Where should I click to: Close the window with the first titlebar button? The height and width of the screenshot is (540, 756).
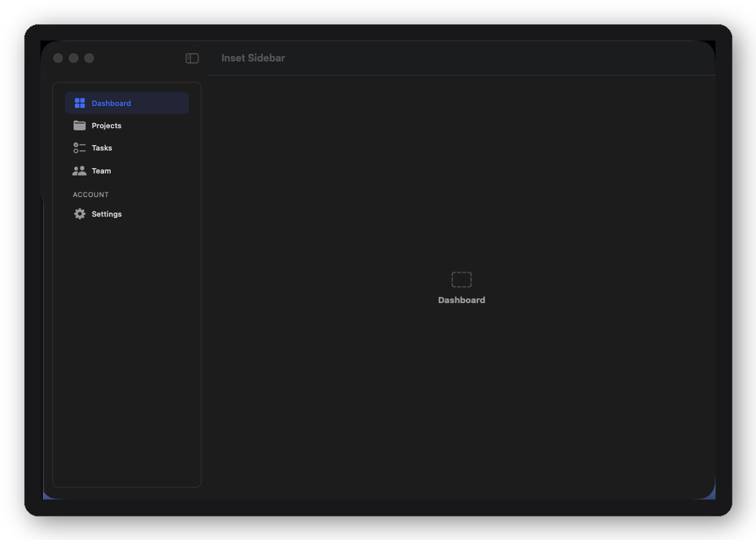click(x=58, y=58)
